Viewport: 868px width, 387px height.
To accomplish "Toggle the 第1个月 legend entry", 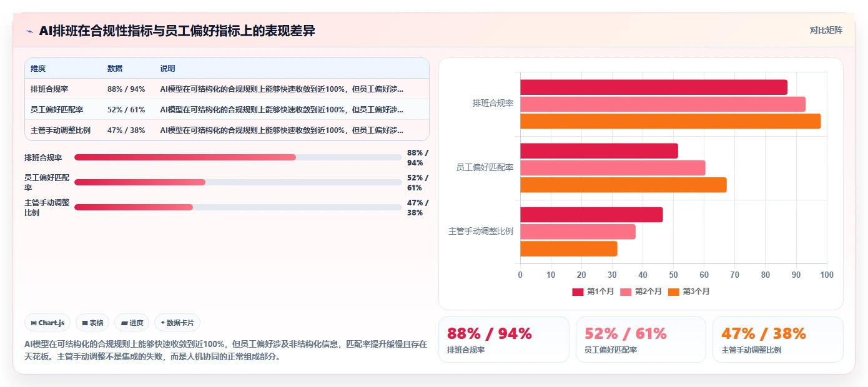I will pyautogui.click(x=593, y=291).
